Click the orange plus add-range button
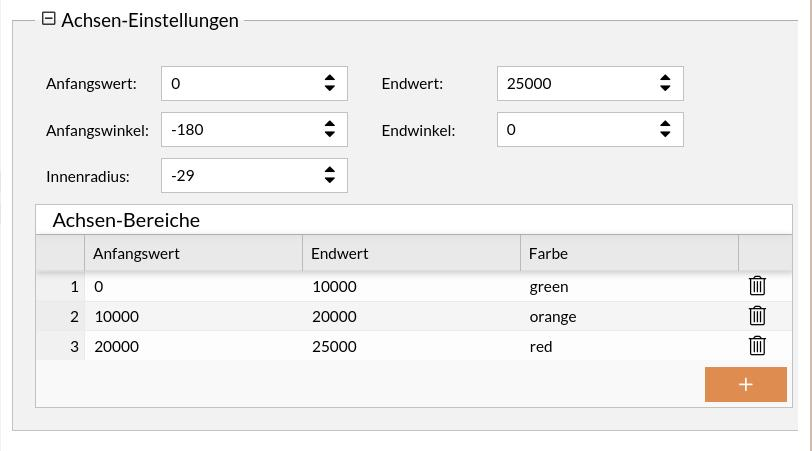Screen dimensions: 812x451 point(745,385)
